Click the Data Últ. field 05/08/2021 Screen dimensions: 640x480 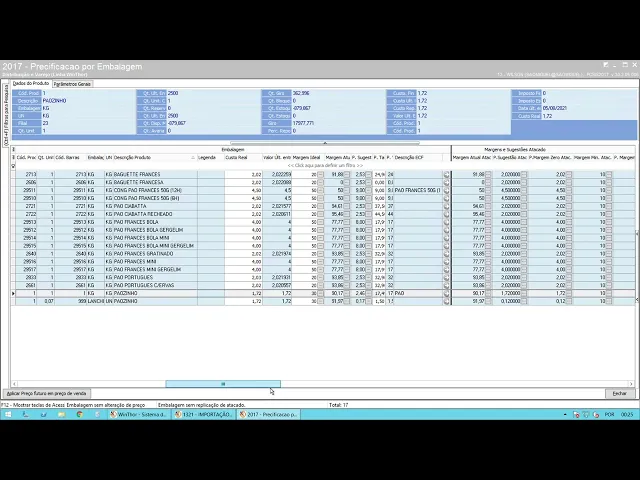click(589, 108)
